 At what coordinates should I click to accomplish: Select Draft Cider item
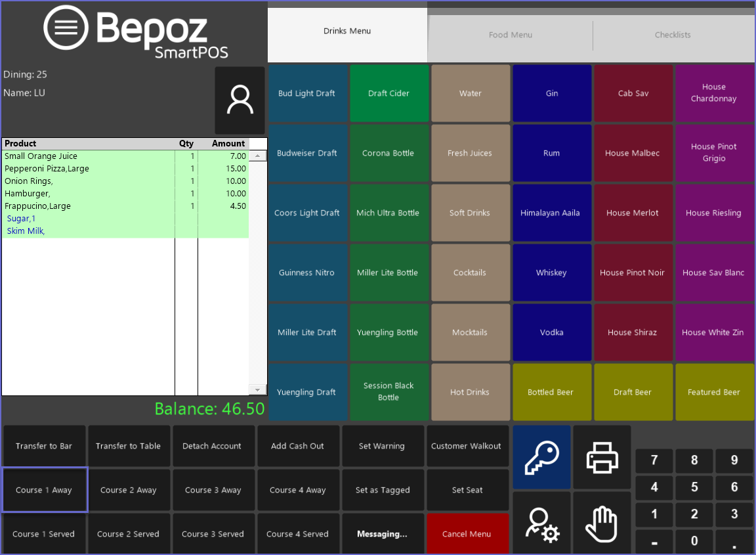click(388, 93)
